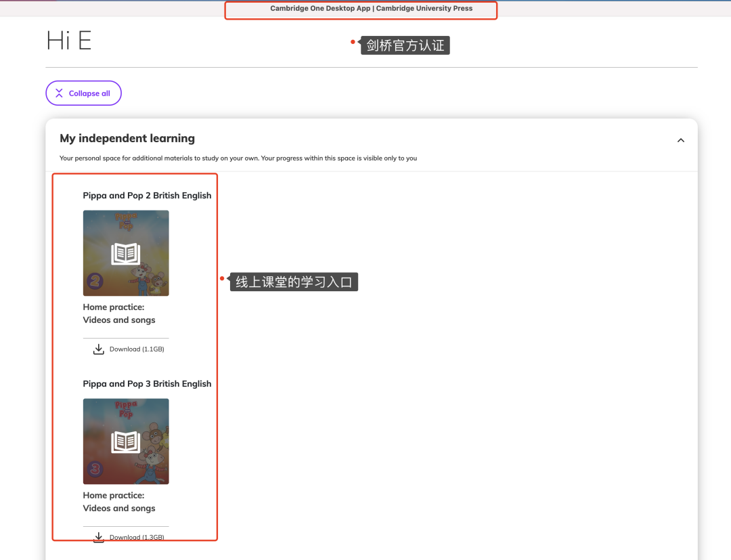Image resolution: width=731 pixels, height=560 pixels.
Task: Click the X icon in Collapse all
Action: pos(59,93)
